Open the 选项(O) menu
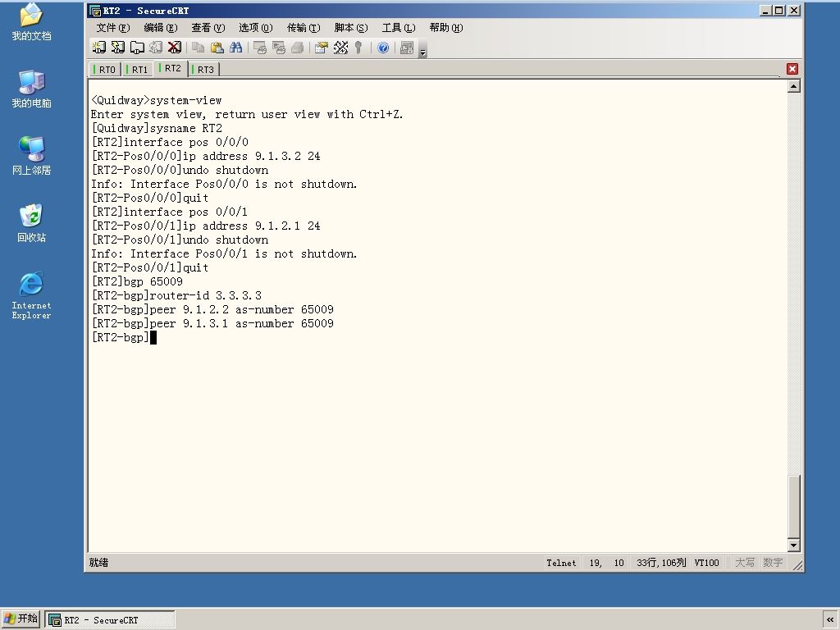The height and width of the screenshot is (630, 840). [x=256, y=27]
